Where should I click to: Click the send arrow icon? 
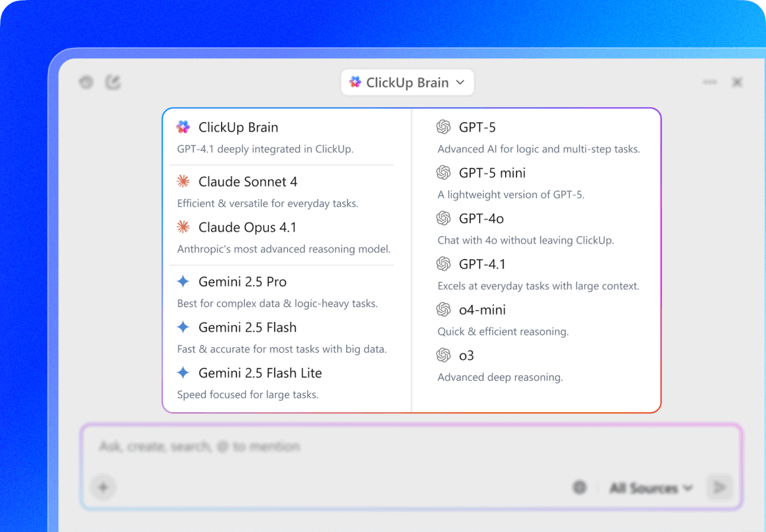tap(720, 487)
